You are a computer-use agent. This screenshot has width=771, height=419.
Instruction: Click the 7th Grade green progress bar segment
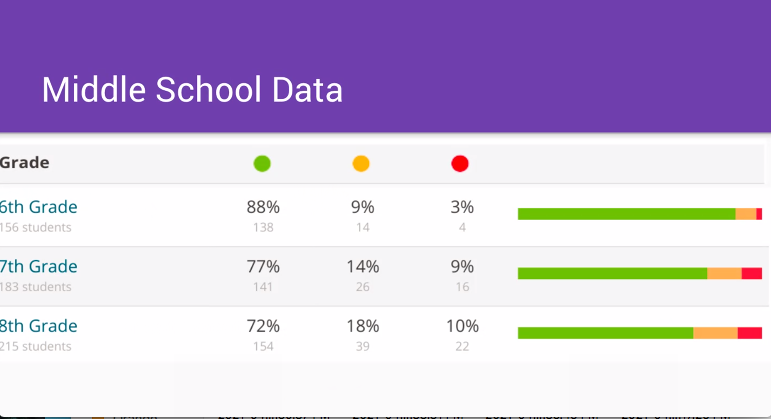[x=612, y=273]
